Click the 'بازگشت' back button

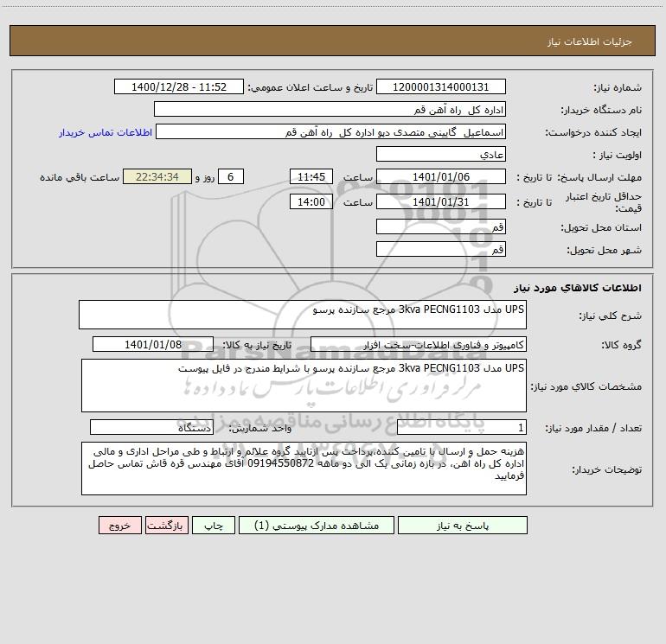coord(166,525)
